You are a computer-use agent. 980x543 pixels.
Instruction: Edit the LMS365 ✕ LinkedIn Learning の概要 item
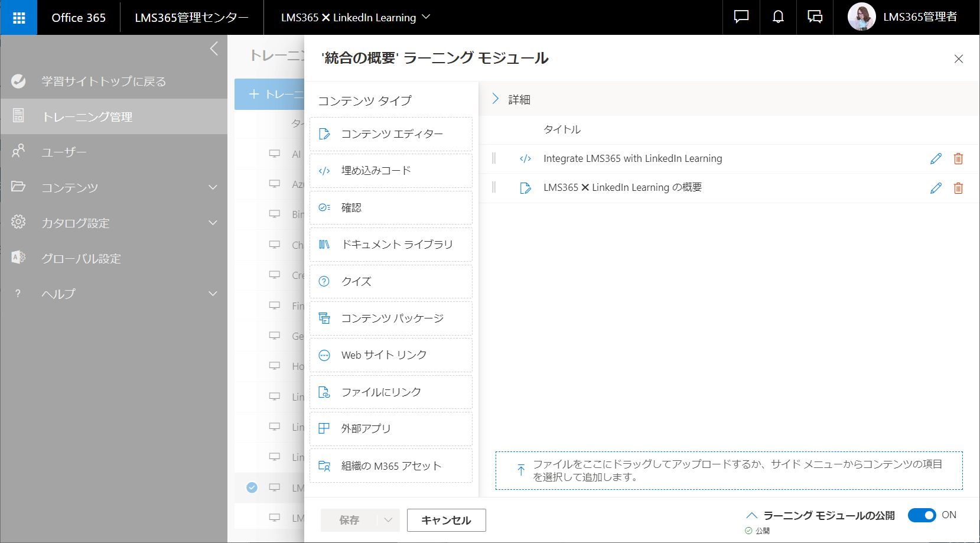[x=936, y=188]
